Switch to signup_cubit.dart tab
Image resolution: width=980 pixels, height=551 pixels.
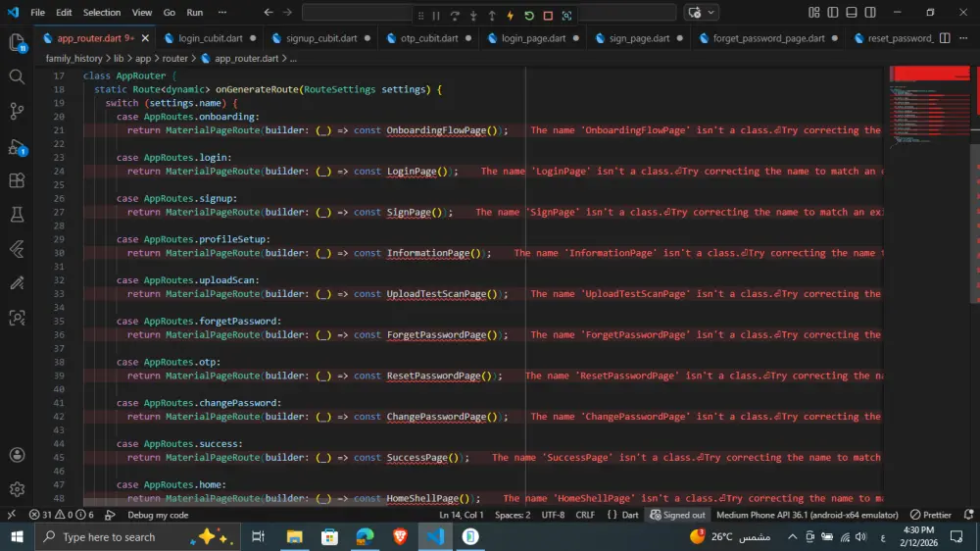(321, 38)
